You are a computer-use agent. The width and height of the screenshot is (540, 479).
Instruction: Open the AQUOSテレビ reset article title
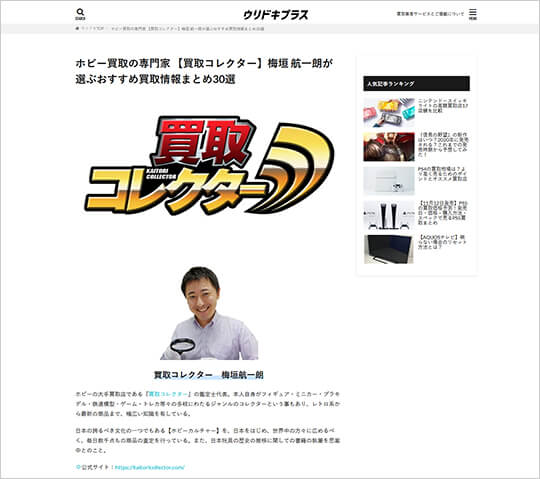(443, 242)
